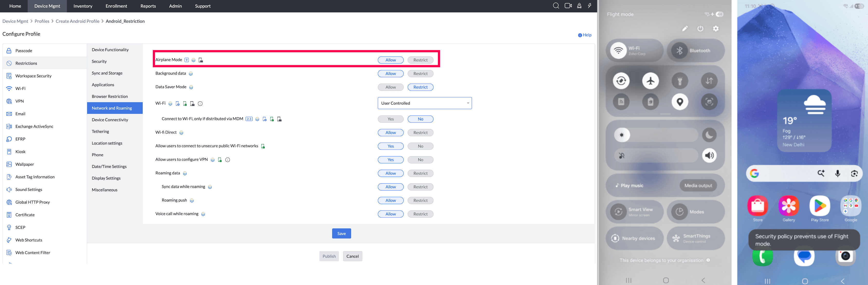Click the lightning bolt quick actions icon

tap(590, 6)
